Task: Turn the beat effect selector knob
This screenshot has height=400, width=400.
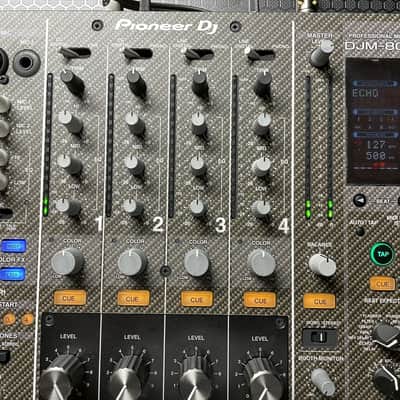Action: click(x=387, y=335)
